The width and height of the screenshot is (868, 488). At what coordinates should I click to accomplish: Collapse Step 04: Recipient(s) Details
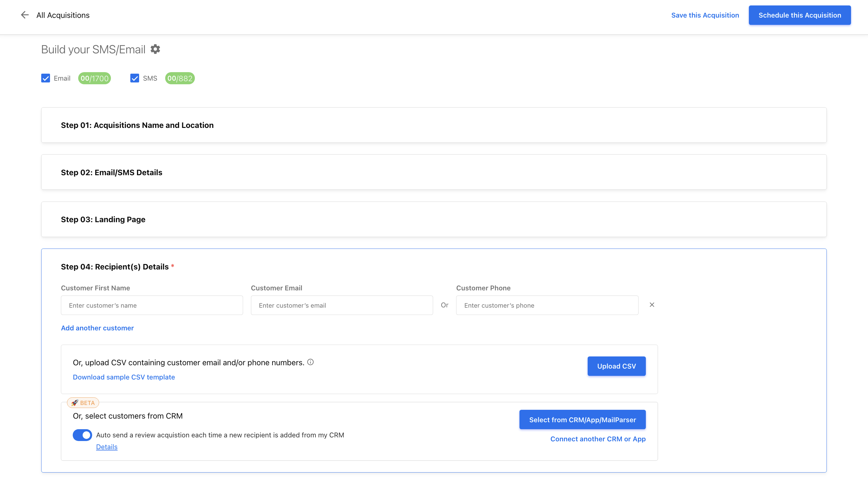click(115, 266)
